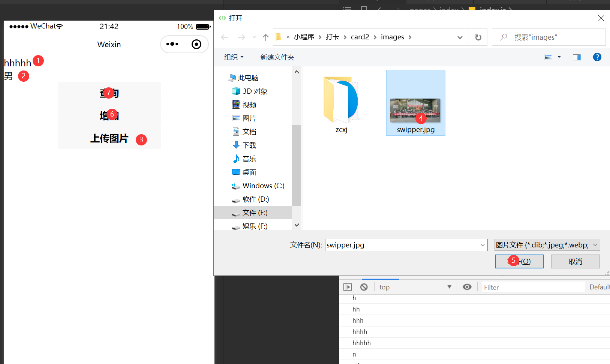This screenshot has width=610, height=364.
Task: Toggle the live expression eye icon
Action: click(x=467, y=286)
